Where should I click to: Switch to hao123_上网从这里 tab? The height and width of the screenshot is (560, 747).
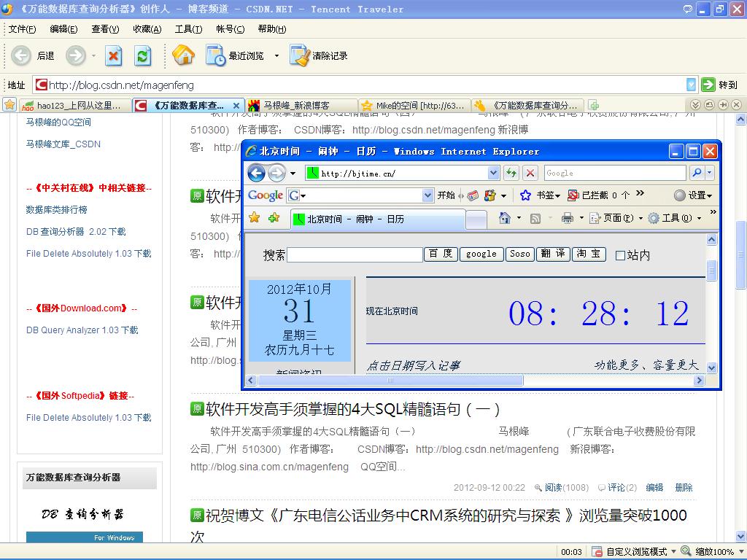[74, 105]
